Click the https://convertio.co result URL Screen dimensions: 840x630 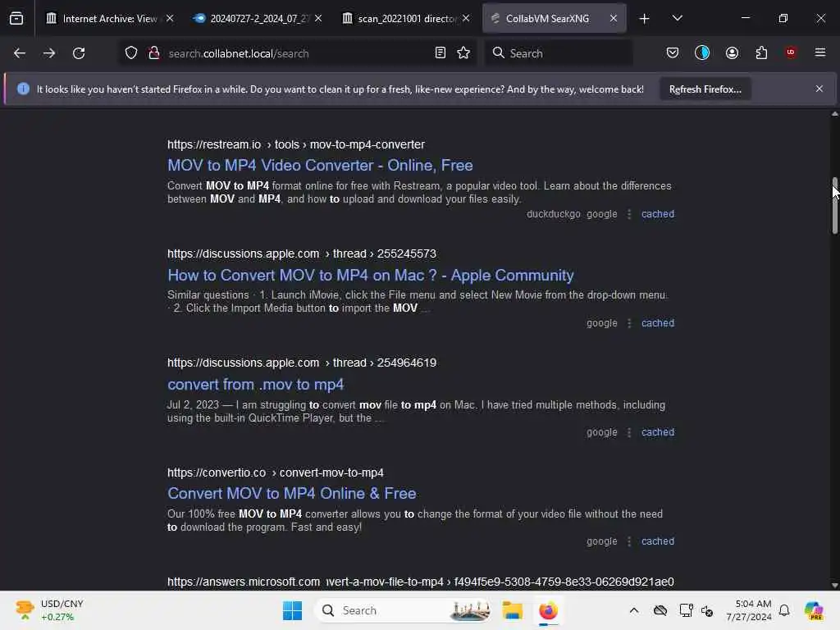pyautogui.click(x=276, y=473)
